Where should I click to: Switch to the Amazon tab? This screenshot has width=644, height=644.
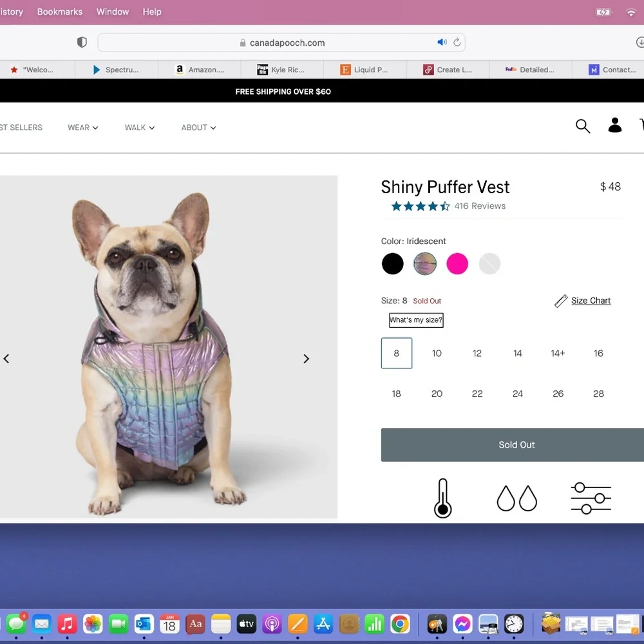pos(200,70)
